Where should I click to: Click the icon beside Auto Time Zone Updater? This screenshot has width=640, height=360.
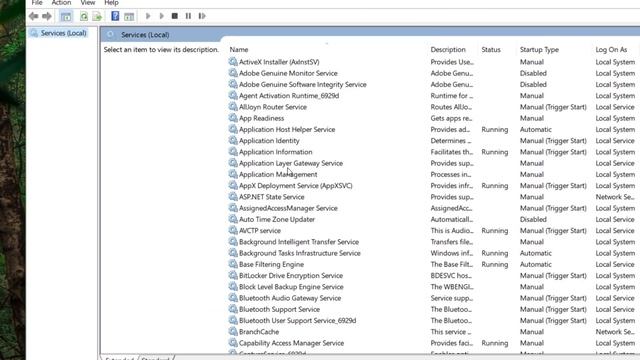(x=233, y=219)
